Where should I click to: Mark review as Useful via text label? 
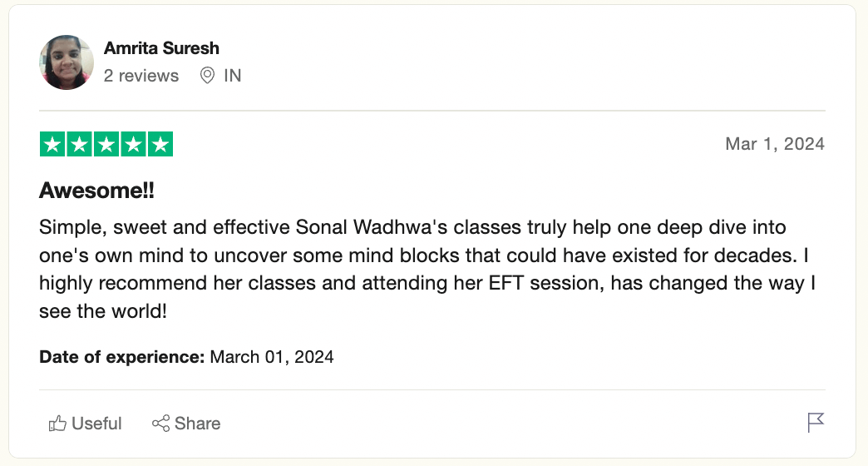tap(97, 424)
